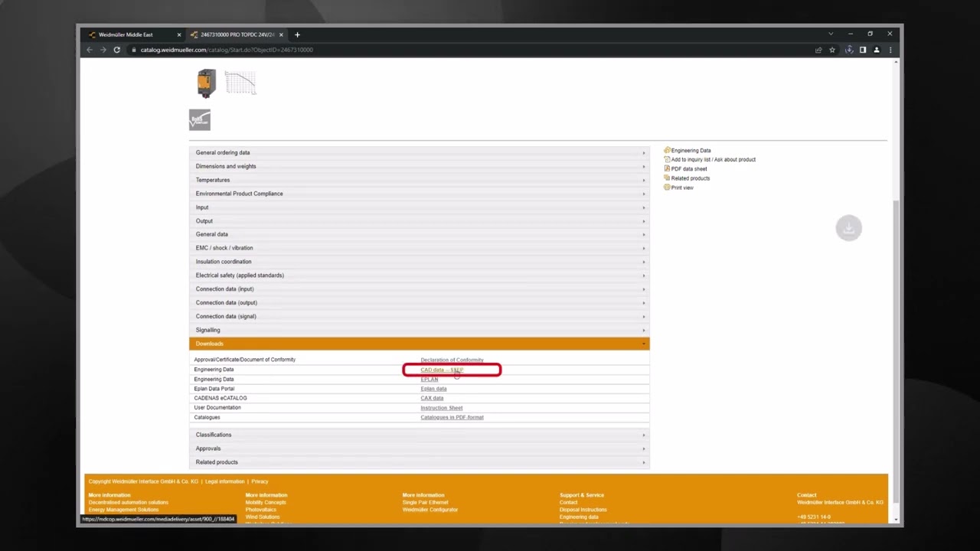The width and height of the screenshot is (980, 551).
Task: Expand the Related products accordion section
Action: click(x=419, y=462)
